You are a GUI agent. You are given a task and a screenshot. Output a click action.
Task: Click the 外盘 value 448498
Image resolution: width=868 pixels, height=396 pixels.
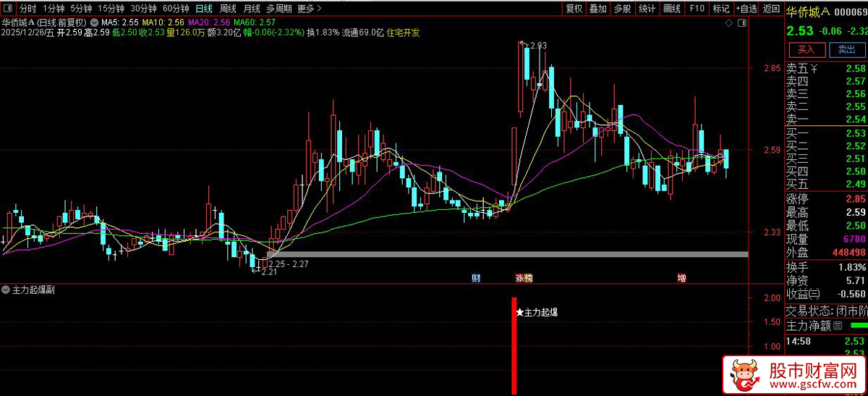tap(848, 253)
